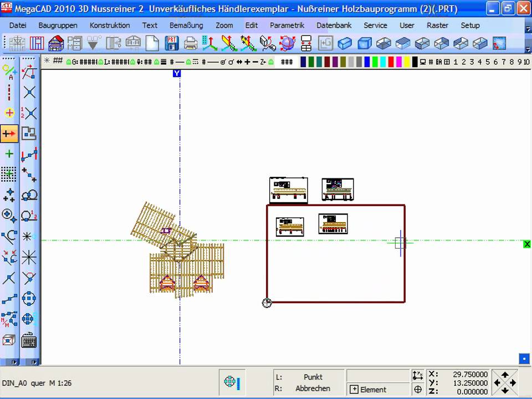Select the top-left drawing sheet thumbnail

288,190
